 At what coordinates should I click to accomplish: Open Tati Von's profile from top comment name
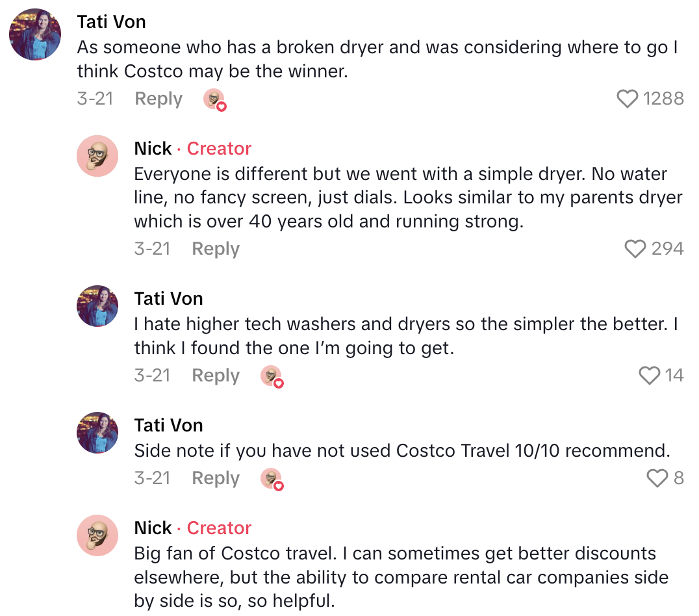point(111,21)
